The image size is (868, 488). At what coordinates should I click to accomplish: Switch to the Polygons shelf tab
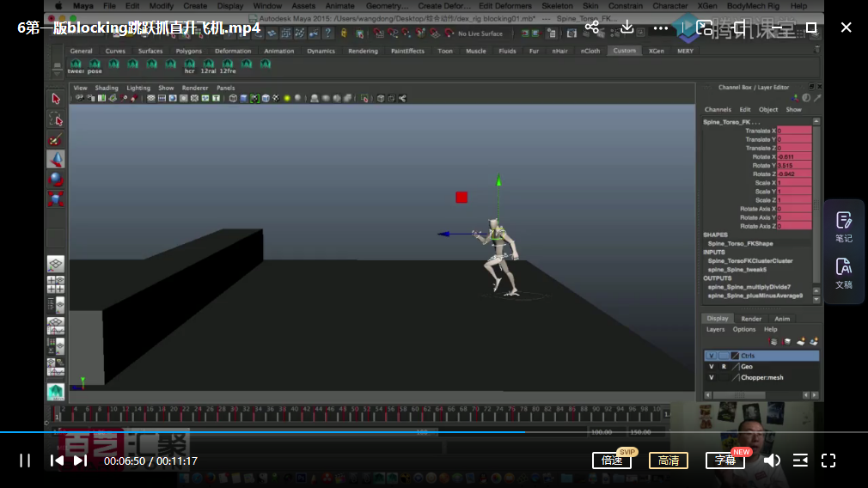click(x=189, y=51)
